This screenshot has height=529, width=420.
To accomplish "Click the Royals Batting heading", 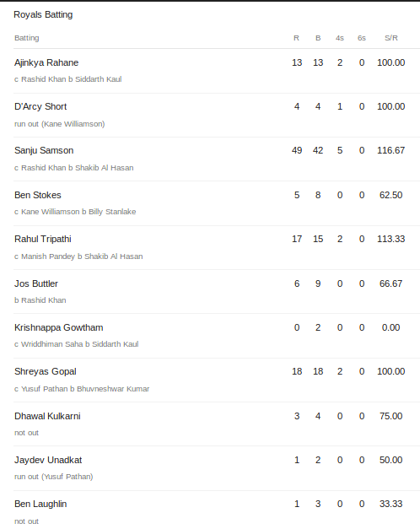I will [x=43, y=15].
